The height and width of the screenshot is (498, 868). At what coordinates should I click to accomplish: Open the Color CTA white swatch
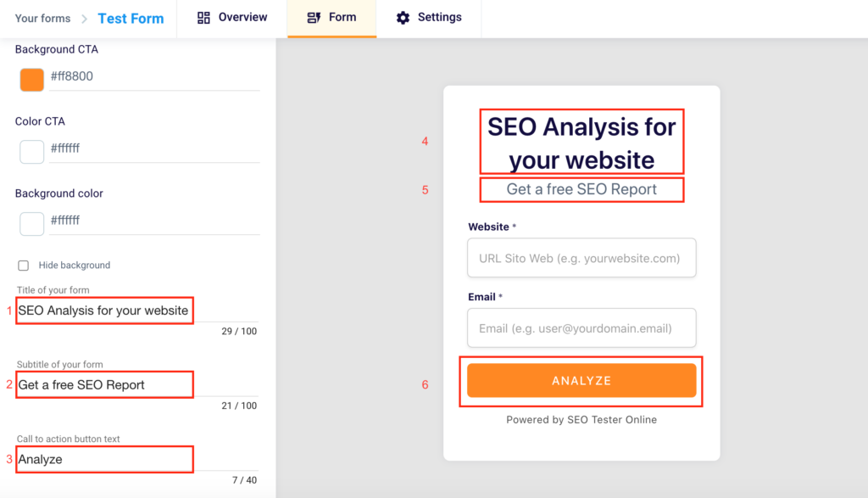(32, 152)
